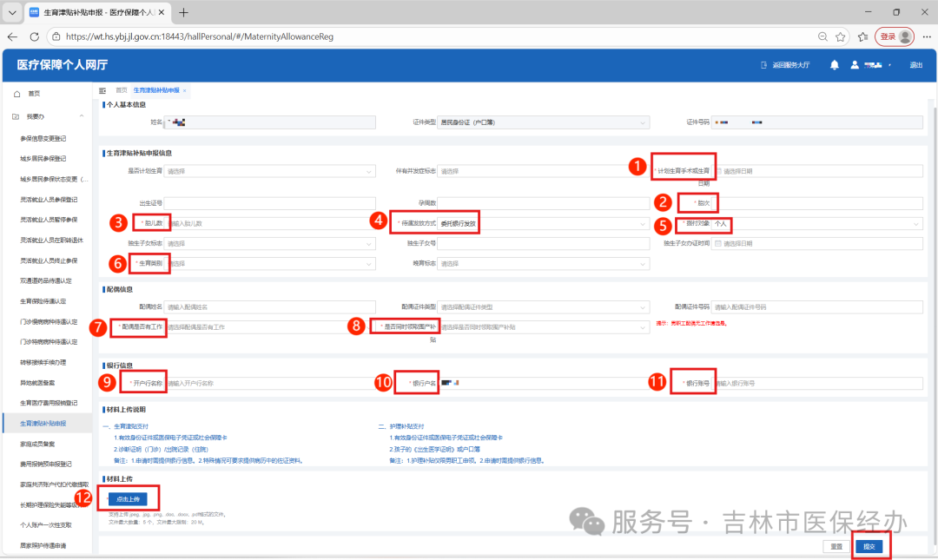Image resolution: width=938 pixels, height=560 pixels.
Task: Open the 伴有并发症标志 dropdown
Action: tap(543, 171)
